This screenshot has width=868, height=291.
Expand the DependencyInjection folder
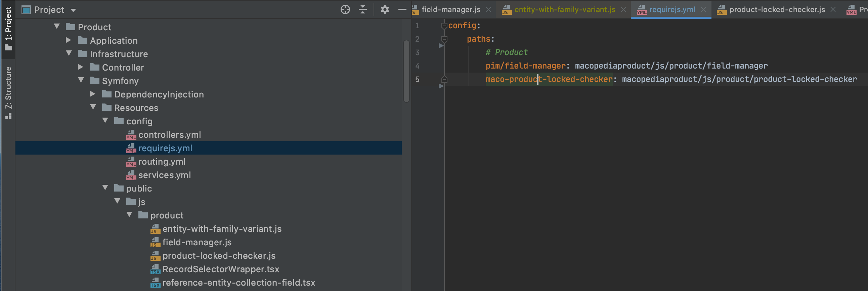(x=93, y=94)
